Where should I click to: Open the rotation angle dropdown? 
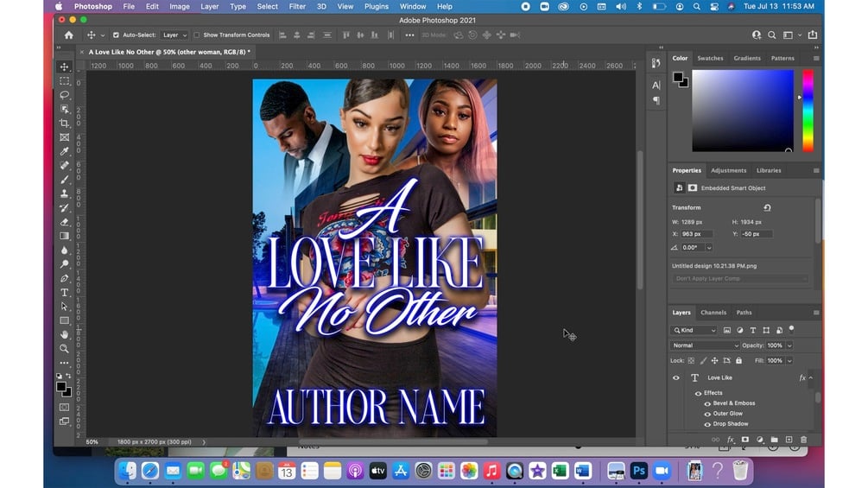click(x=708, y=248)
